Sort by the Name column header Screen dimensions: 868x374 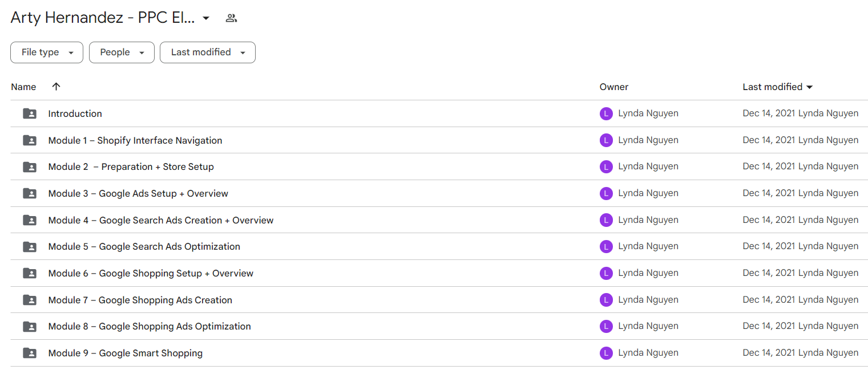click(23, 87)
